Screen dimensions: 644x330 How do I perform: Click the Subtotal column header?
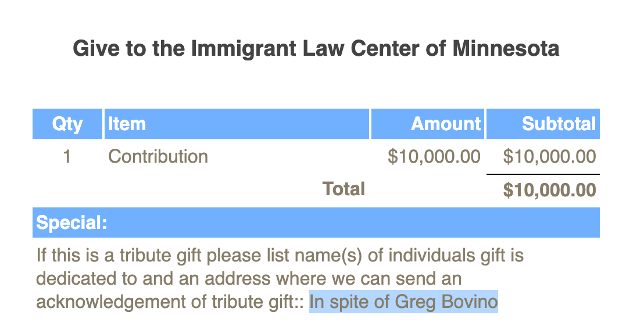click(x=543, y=124)
